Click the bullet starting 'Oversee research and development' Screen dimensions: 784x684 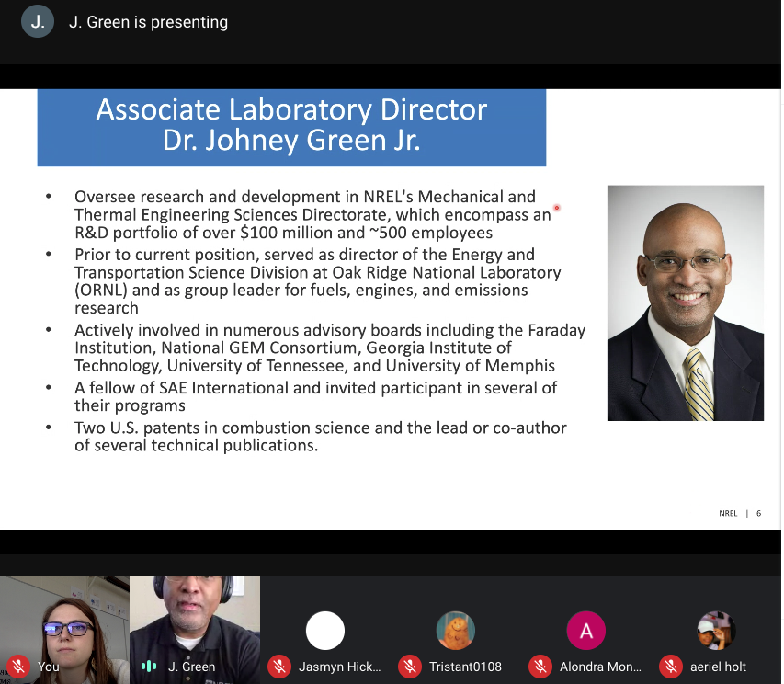coord(313,214)
